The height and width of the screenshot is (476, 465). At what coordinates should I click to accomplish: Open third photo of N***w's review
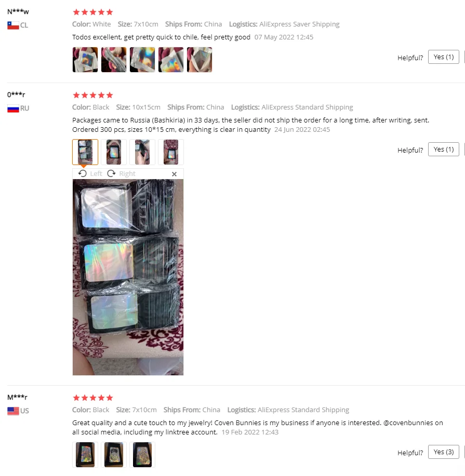[142, 60]
